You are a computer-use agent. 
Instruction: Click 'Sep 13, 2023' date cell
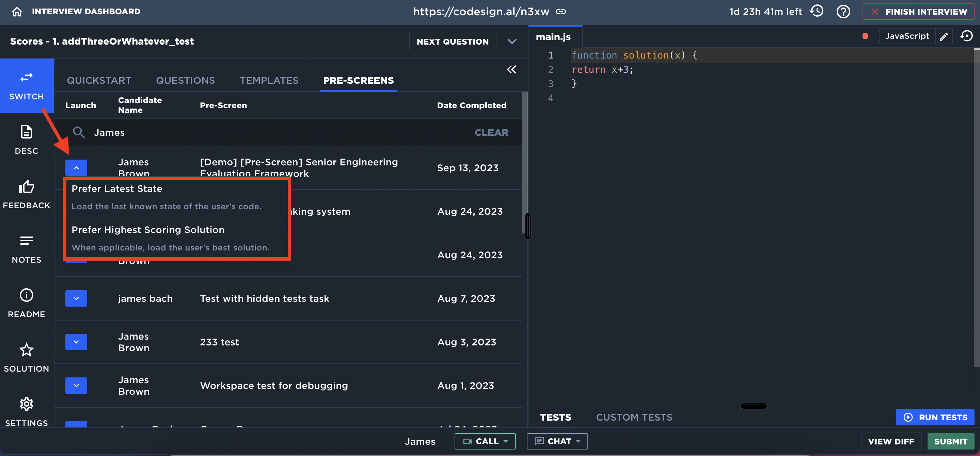[x=468, y=168]
